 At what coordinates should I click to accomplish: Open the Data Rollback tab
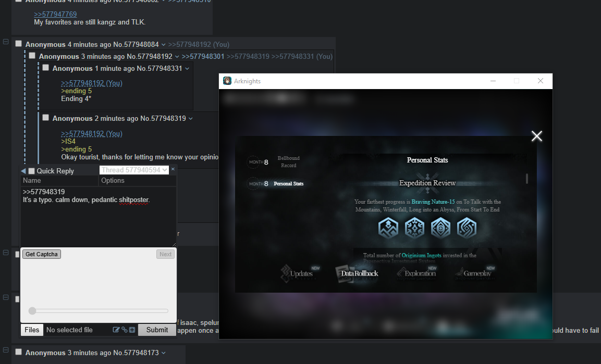(357, 273)
